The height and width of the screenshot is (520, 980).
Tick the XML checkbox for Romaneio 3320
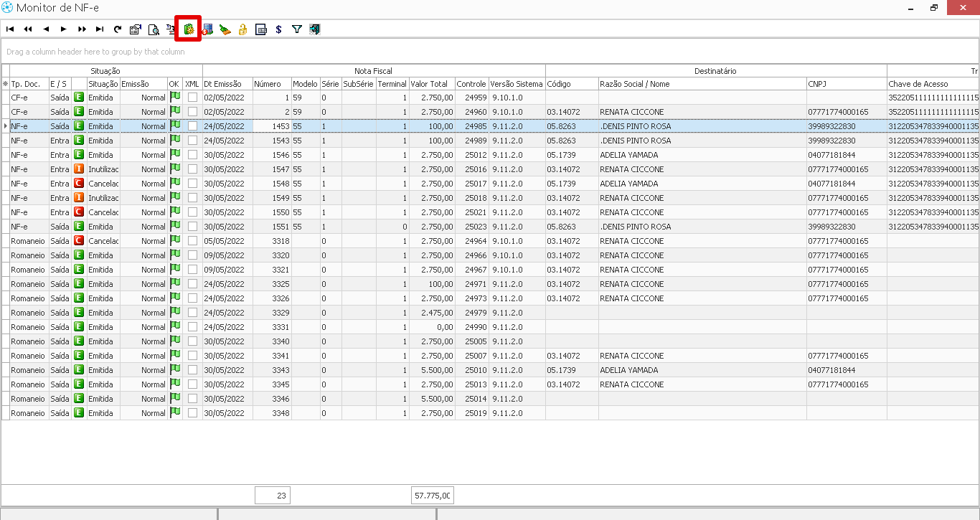coord(192,255)
